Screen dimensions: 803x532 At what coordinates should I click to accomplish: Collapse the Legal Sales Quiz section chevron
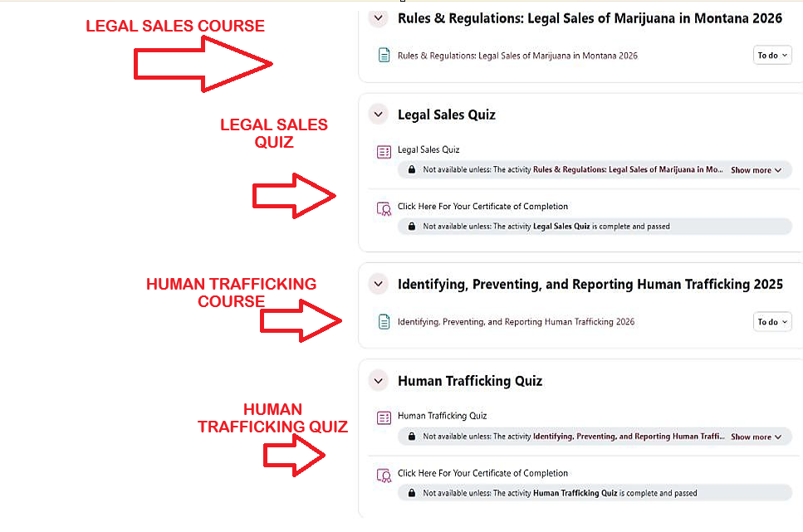coord(378,114)
